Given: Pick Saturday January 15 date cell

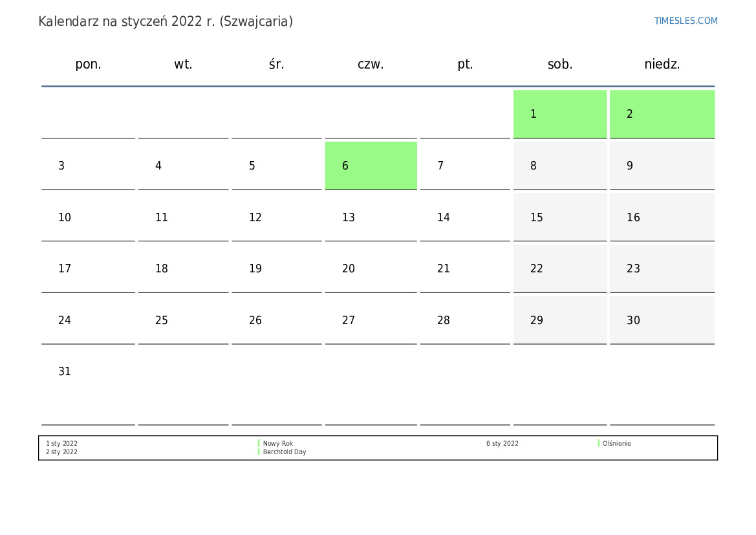Looking at the screenshot, I should point(559,217).
